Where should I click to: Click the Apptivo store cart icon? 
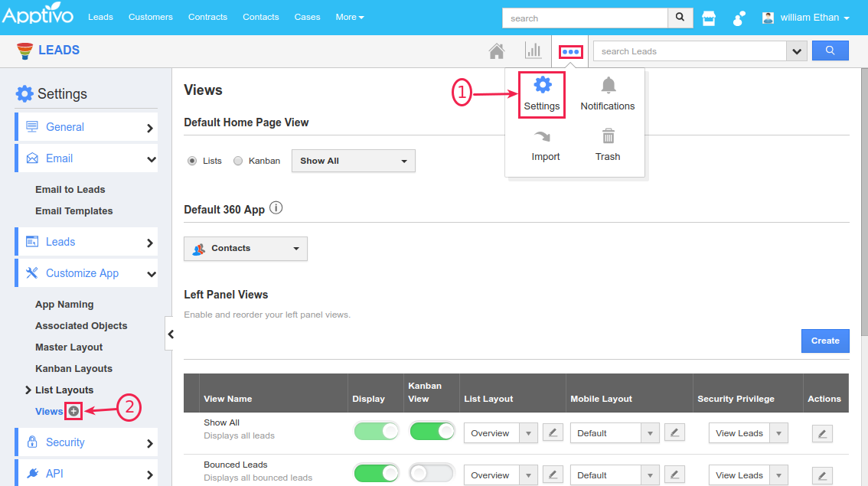(x=708, y=18)
